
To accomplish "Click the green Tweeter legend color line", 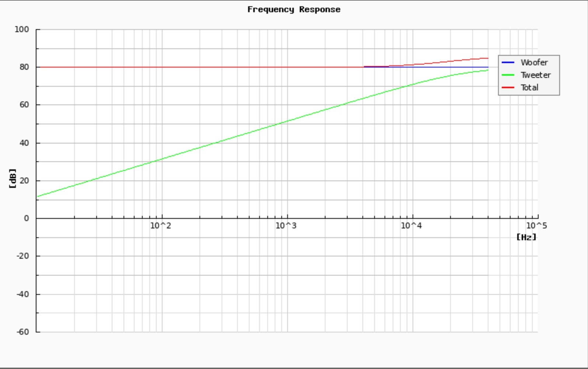I will pos(508,75).
